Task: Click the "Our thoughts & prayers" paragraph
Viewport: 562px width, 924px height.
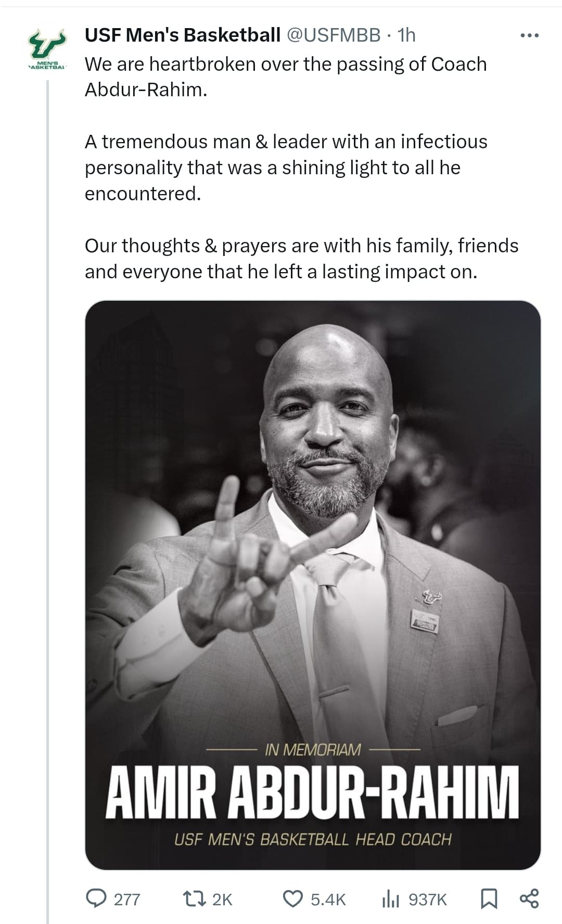Action: click(301, 258)
